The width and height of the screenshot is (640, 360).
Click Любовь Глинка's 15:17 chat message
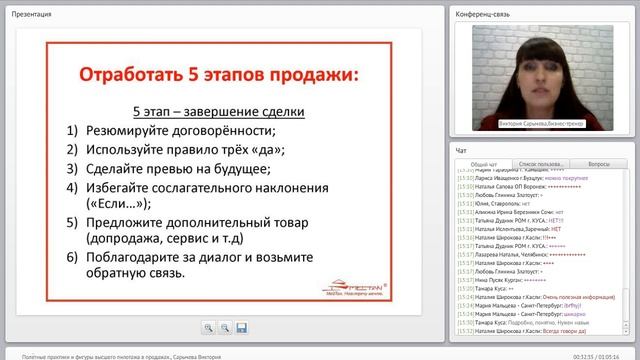500,271
